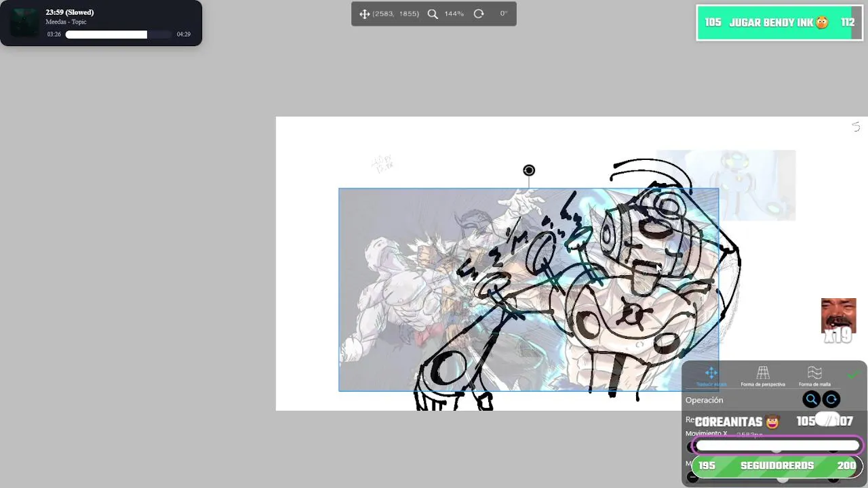Viewport: 868px width, 488px height.
Task: Click the music player progress bar
Action: point(118,35)
